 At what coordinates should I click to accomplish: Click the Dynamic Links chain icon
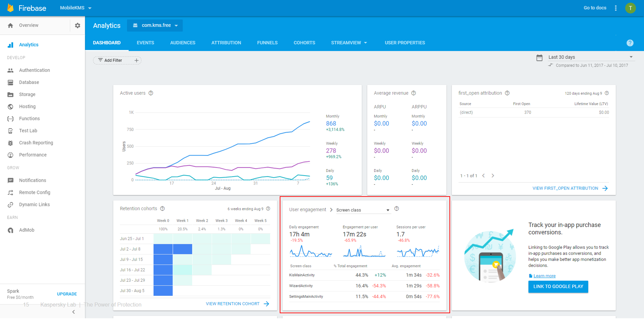point(10,205)
